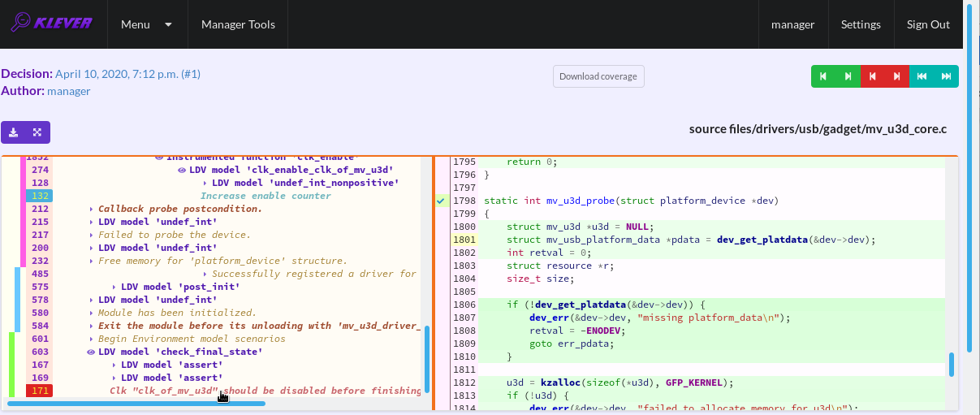The image size is (980, 415).
Task: Click the red error line number 171
Action: click(41, 391)
